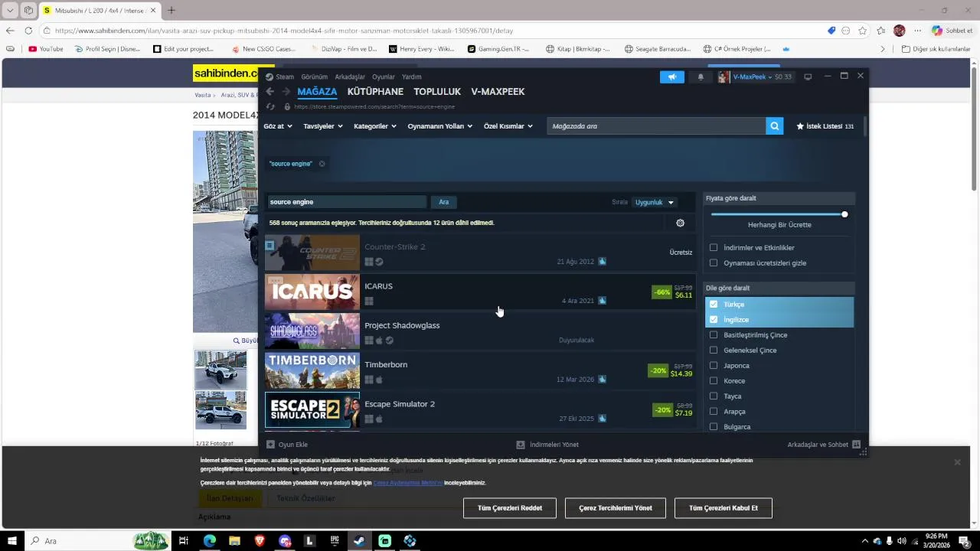Click the İstek Listesi star
Viewport: 980px width, 551px height.
(800, 126)
